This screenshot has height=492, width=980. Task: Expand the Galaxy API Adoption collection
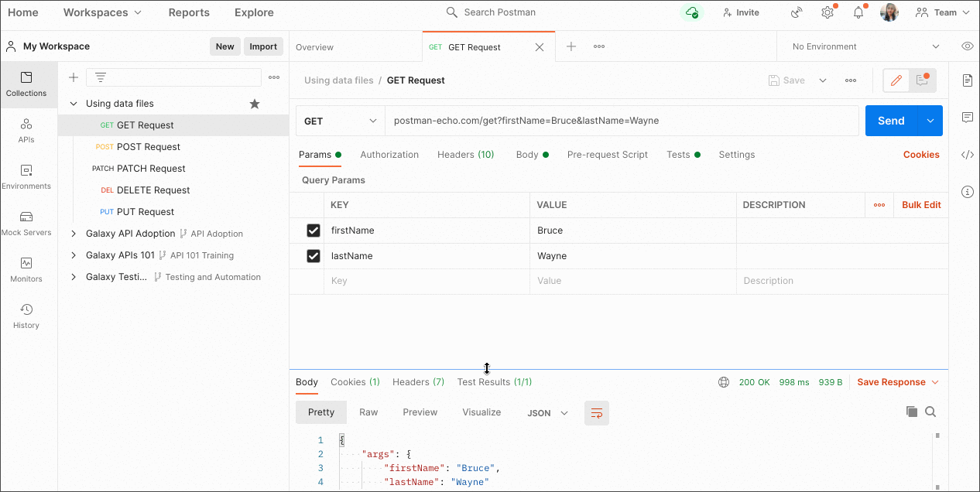(74, 234)
